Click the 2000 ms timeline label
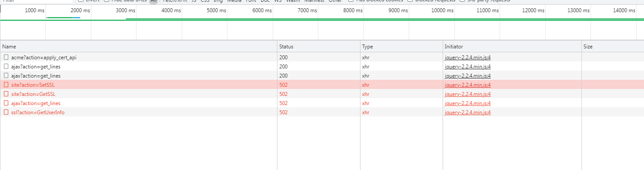644x170 pixels. 80,10
